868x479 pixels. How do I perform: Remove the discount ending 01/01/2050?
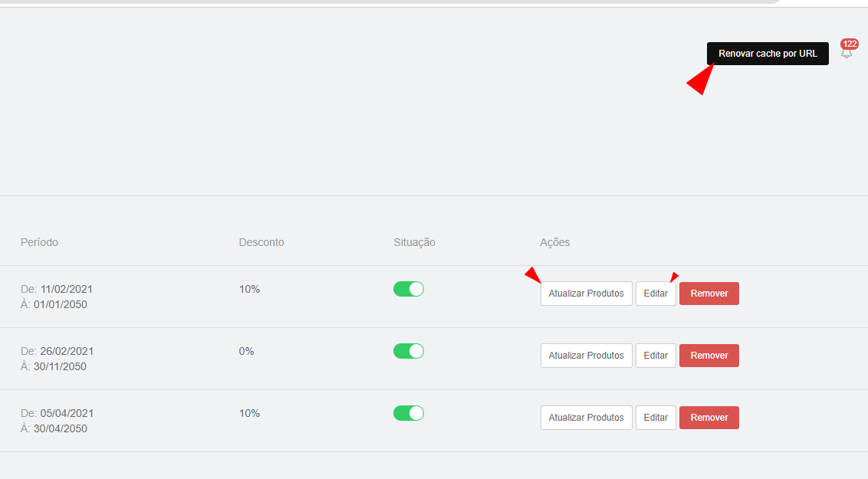pyautogui.click(x=709, y=294)
